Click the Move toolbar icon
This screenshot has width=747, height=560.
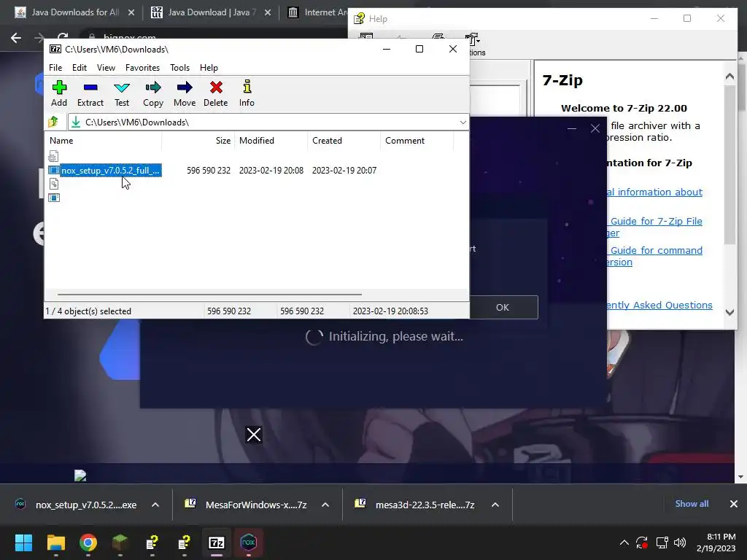185,93
